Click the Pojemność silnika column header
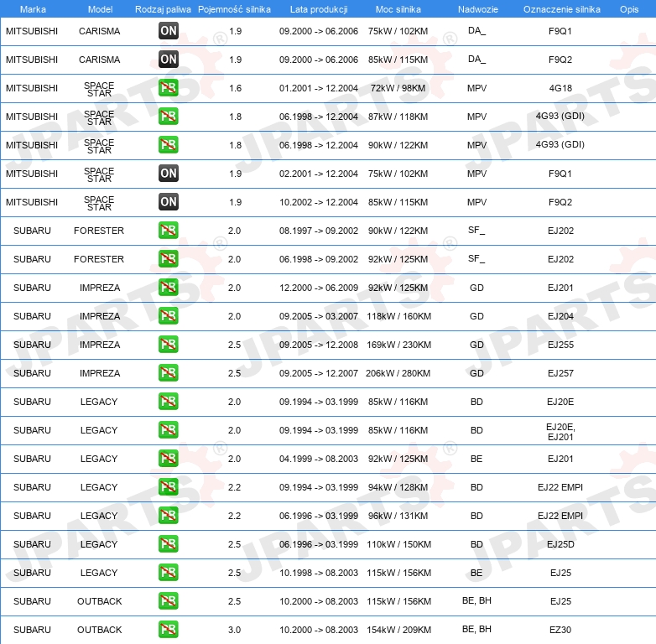Viewport: 656px width, 644px height. click(234, 9)
